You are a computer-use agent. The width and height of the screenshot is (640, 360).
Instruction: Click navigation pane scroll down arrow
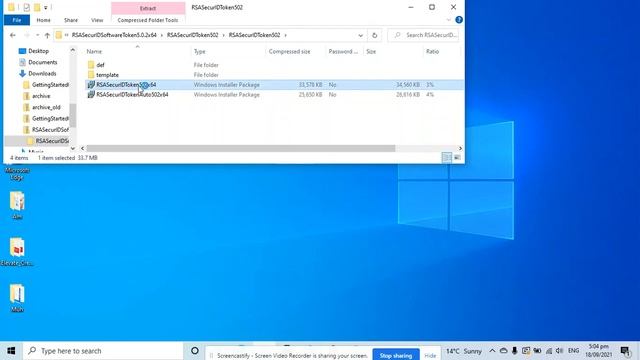tap(73, 148)
